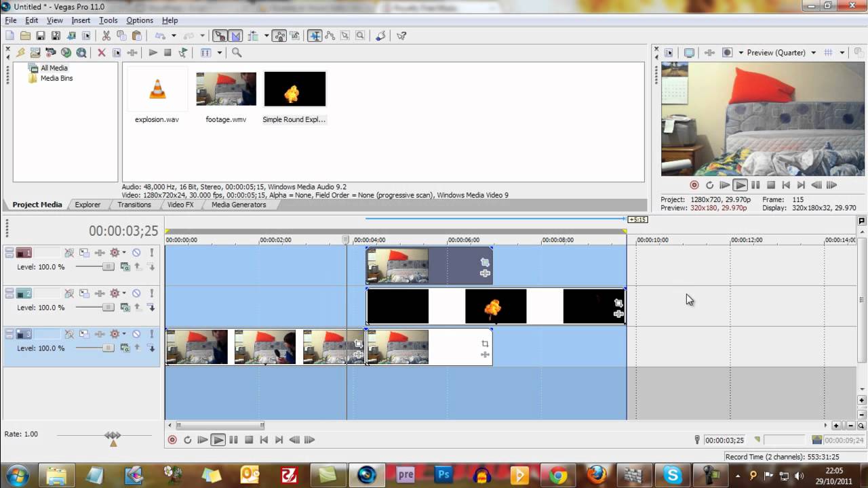The image size is (868, 488).
Task: Select the explosion.wav media thumbnail
Action: [x=157, y=89]
